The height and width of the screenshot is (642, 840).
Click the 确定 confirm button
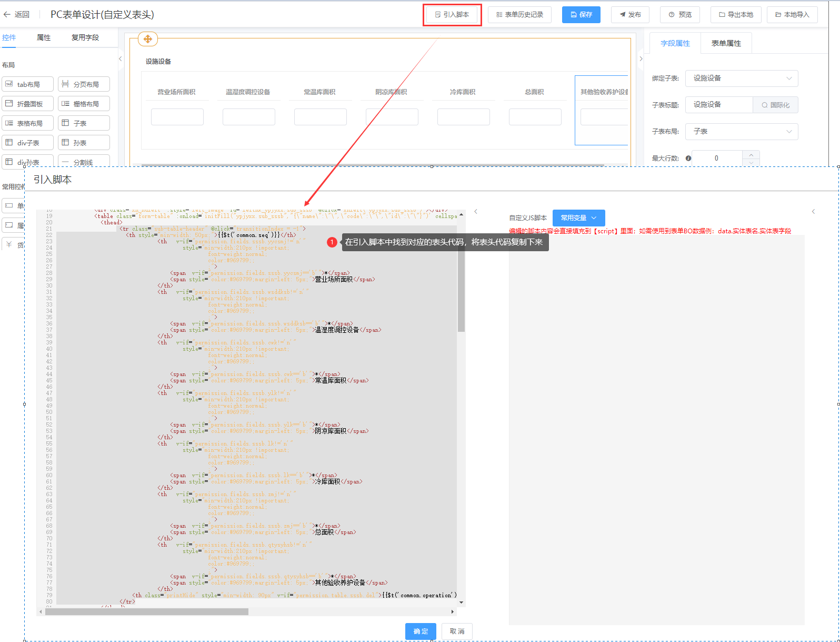(421, 631)
